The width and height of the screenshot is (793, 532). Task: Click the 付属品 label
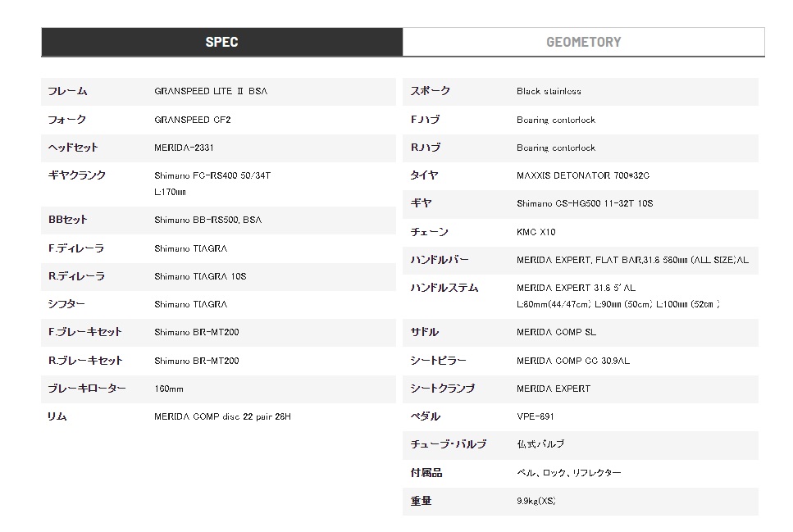pyautogui.click(x=426, y=473)
